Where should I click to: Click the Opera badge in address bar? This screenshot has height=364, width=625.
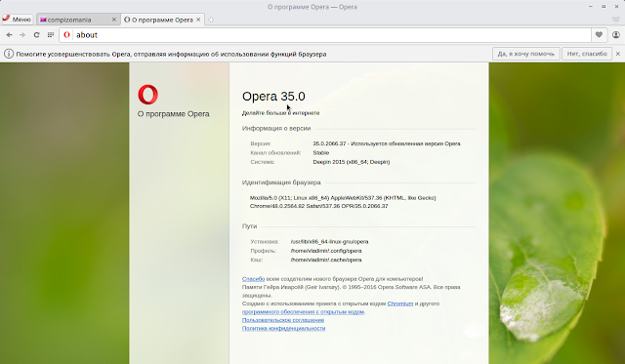click(66, 35)
